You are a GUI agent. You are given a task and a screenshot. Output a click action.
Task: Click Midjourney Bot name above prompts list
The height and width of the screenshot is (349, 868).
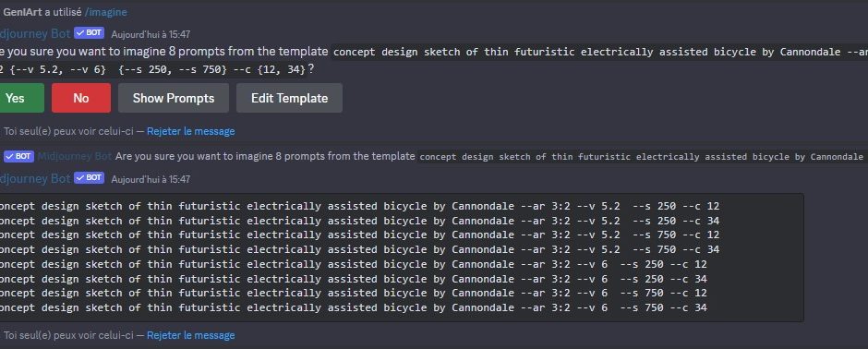click(x=35, y=178)
